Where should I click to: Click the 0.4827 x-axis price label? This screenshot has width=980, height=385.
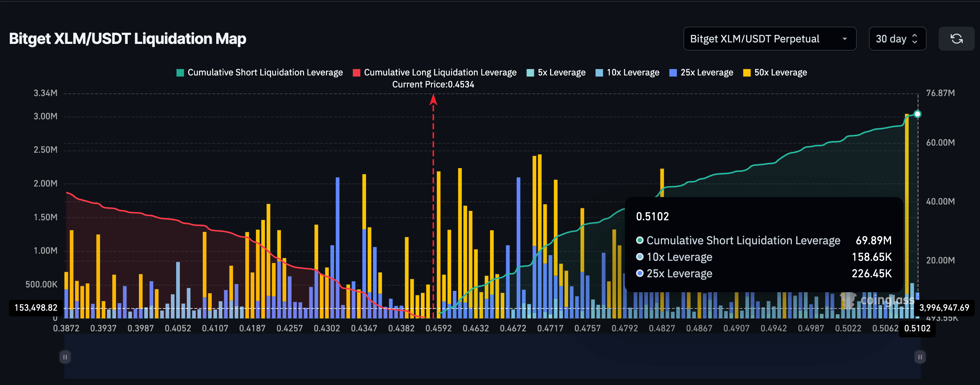click(662, 328)
